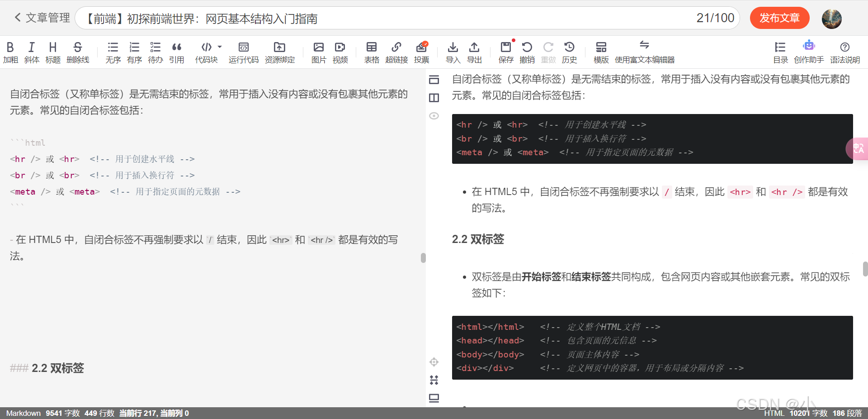This screenshot has width=868, height=419.
Task: Export the document (导出)
Action: click(x=474, y=52)
